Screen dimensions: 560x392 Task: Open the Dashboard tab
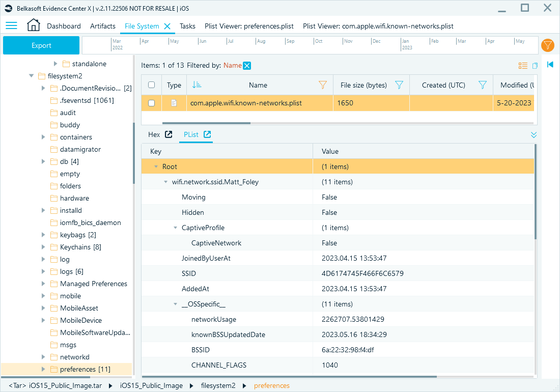(64, 26)
